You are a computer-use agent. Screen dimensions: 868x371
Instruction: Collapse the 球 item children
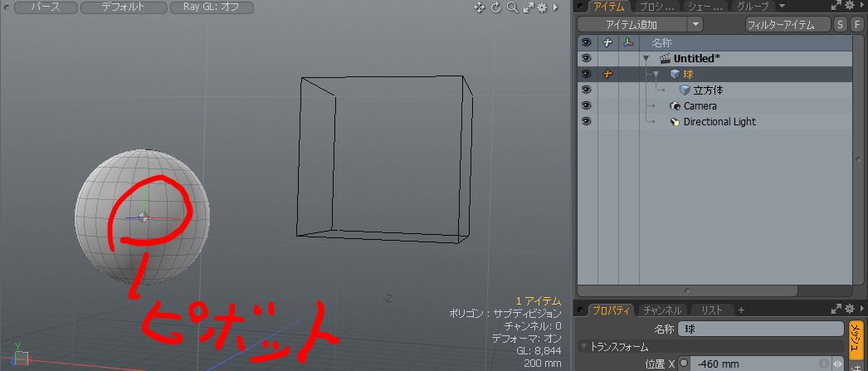656,74
